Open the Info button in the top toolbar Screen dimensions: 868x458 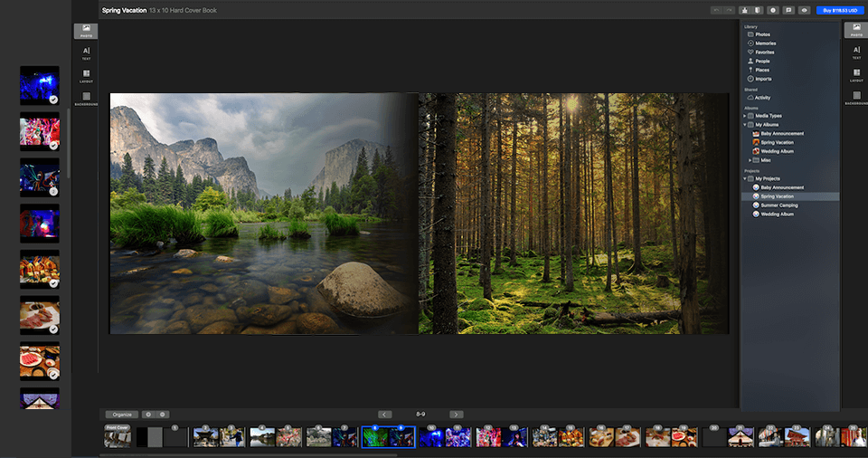[x=773, y=10]
